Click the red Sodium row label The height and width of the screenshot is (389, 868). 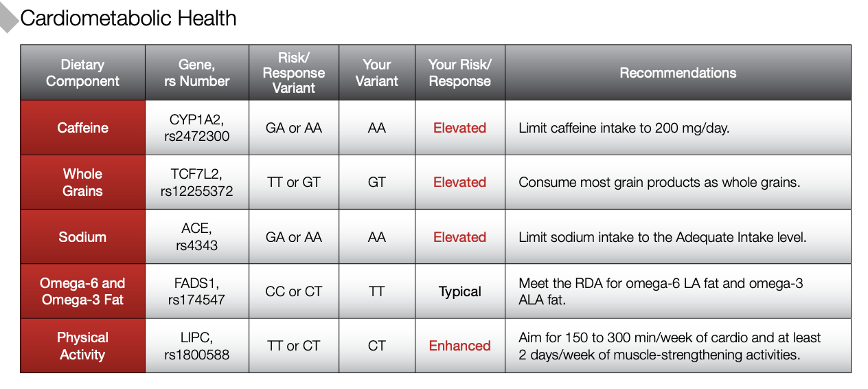pos(82,237)
